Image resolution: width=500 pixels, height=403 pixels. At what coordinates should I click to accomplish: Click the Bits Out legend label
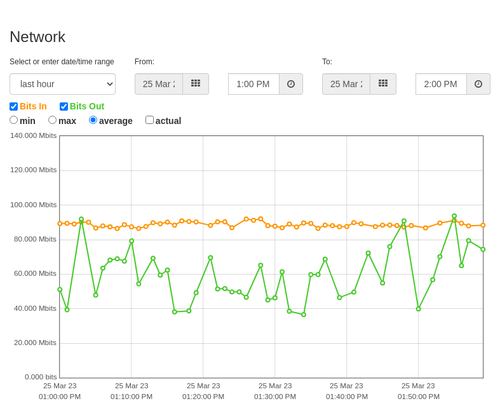point(87,106)
